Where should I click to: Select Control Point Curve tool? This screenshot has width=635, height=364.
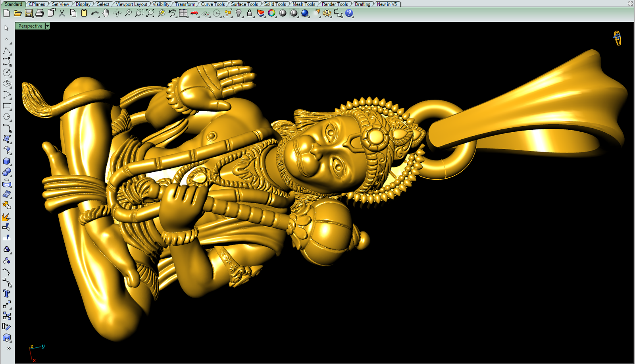pyautogui.click(x=7, y=62)
